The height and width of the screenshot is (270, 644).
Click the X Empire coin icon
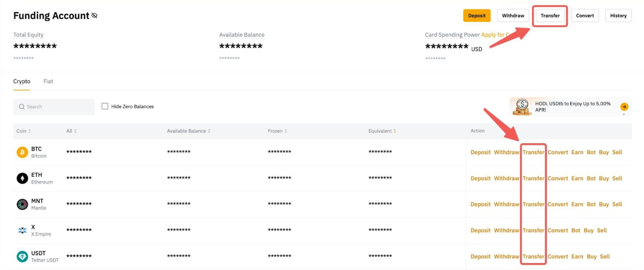coord(22,230)
